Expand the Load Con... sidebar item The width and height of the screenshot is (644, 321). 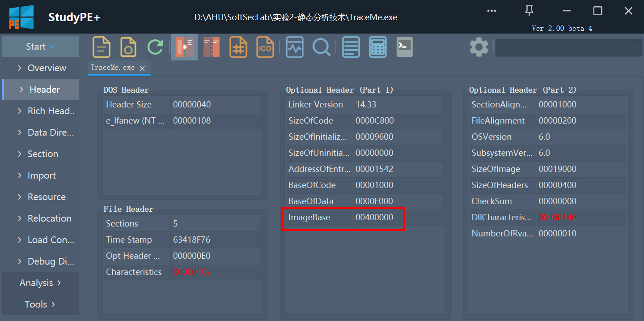40,240
